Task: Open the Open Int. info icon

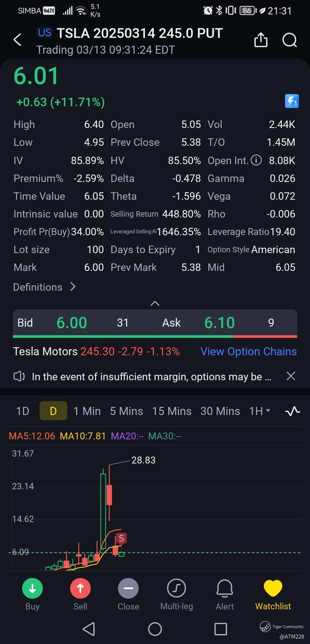Action: 256,160
